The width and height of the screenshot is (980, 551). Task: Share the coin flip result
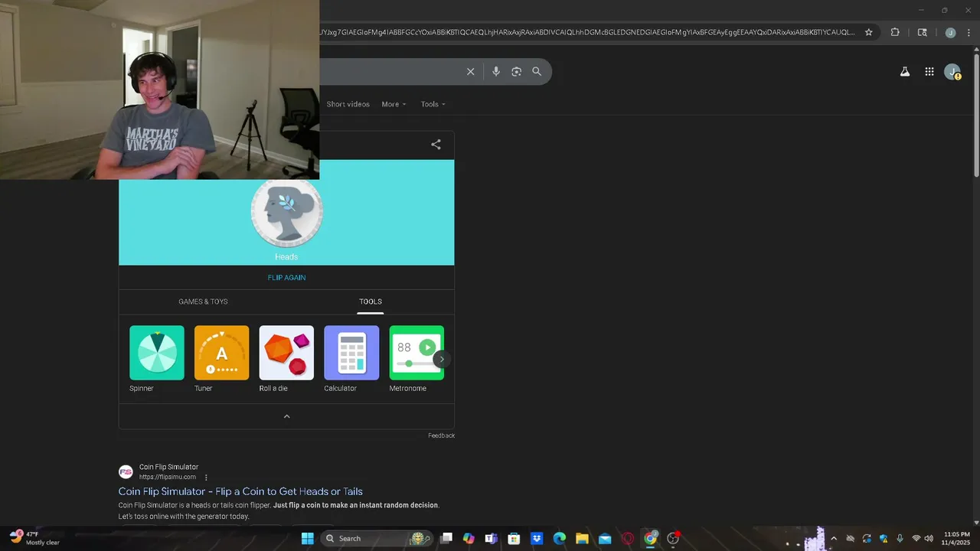click(x=436, y=144)
